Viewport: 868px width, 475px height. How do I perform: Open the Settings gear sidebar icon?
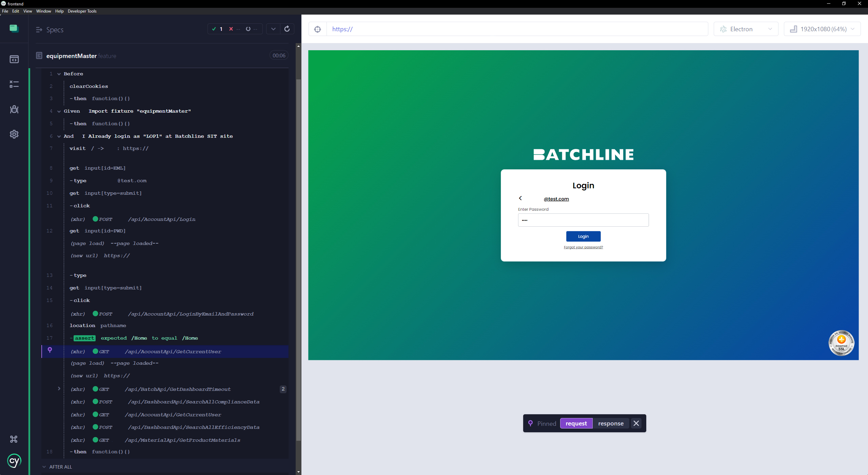pos(14,134)
